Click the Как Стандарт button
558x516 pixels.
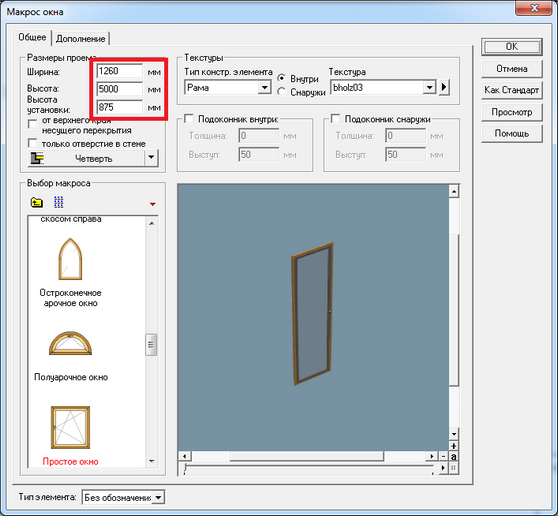point(512,90)
